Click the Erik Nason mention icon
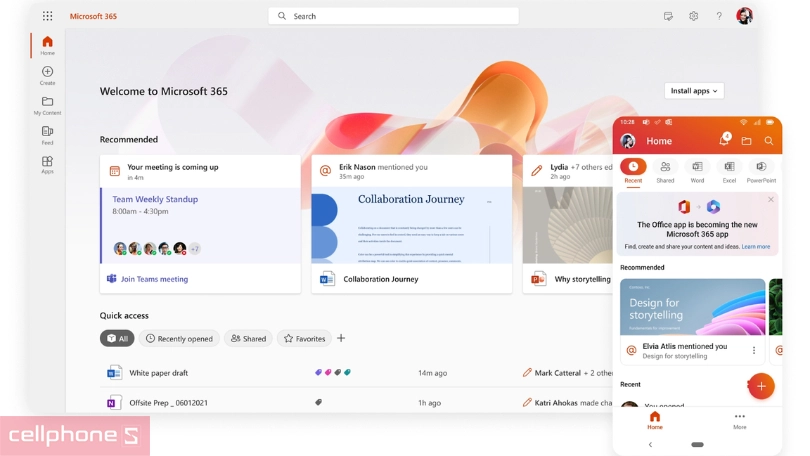This screenshot has width=810, height=456. (x=325, y=171)
